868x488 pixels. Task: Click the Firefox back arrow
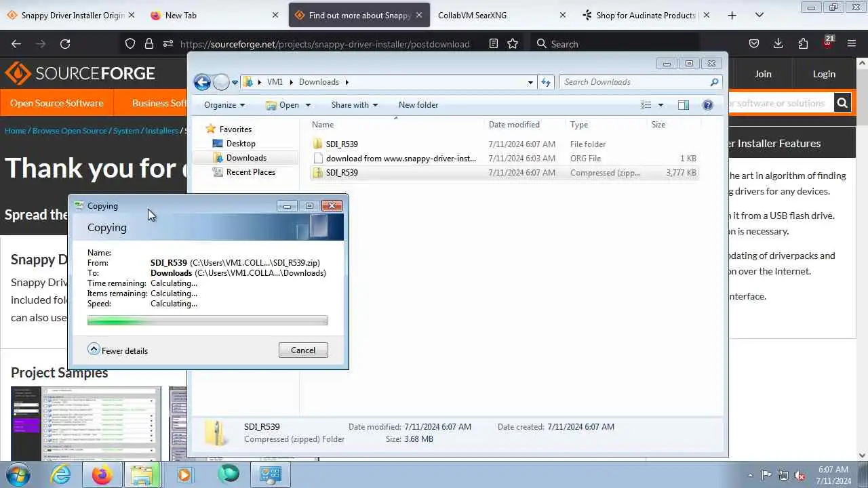tap(16, 43)
